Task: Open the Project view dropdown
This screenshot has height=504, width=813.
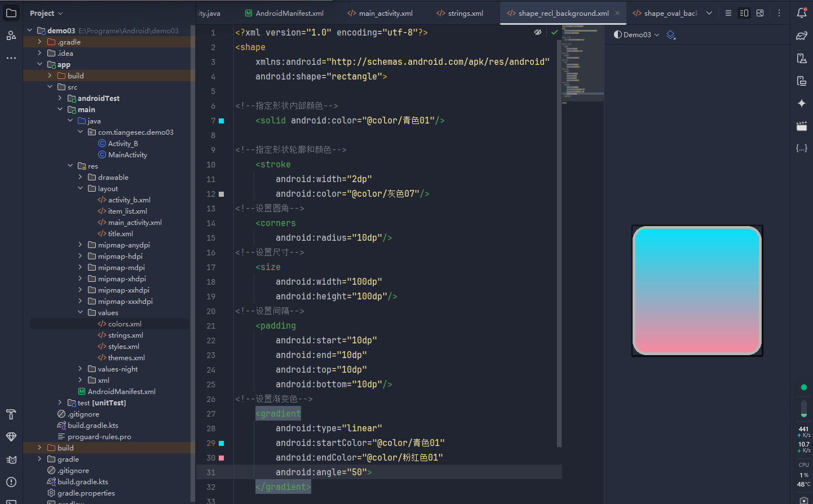Action: click(x=46, y=13)
